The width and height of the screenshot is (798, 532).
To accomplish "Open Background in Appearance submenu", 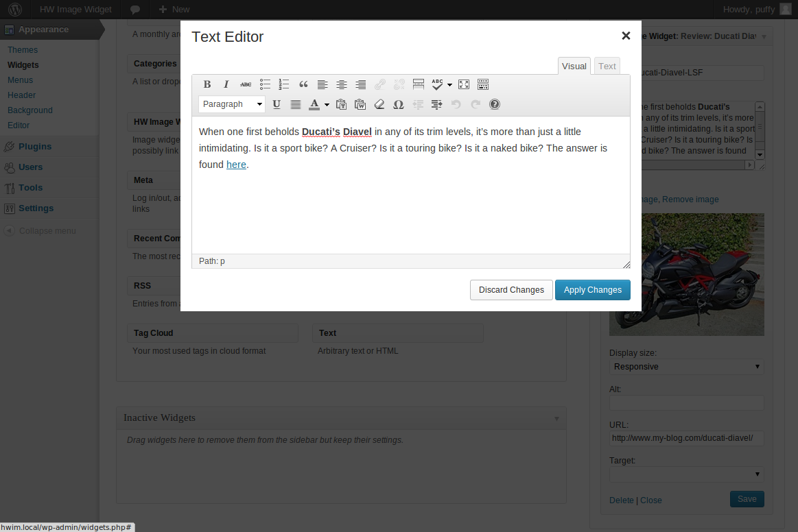I will pyautogui.click(x=30, y=110).
